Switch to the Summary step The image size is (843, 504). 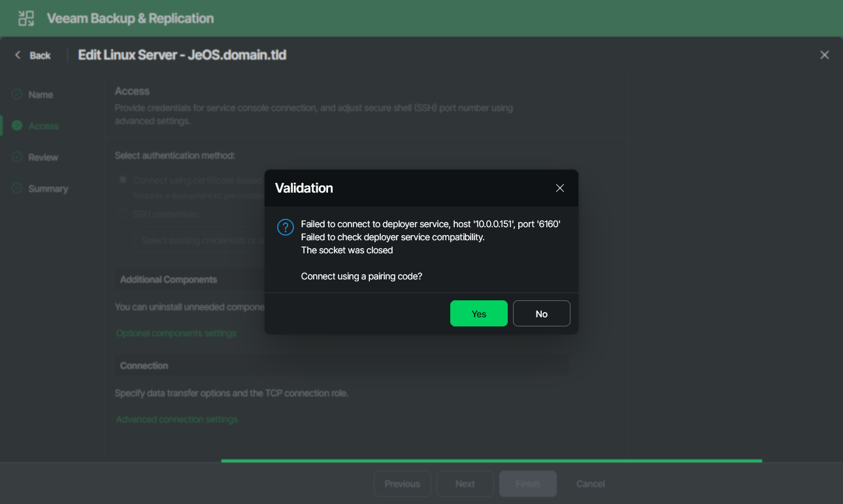click(x=49, y=188)
